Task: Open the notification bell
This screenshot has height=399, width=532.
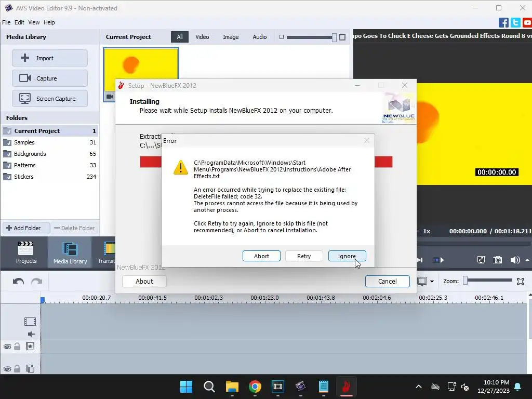Action: click(x=518, y=387)
